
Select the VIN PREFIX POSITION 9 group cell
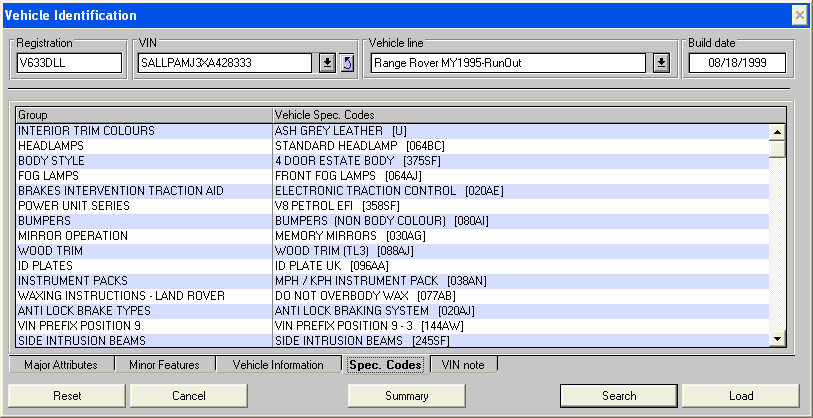[x=144, y=326]
